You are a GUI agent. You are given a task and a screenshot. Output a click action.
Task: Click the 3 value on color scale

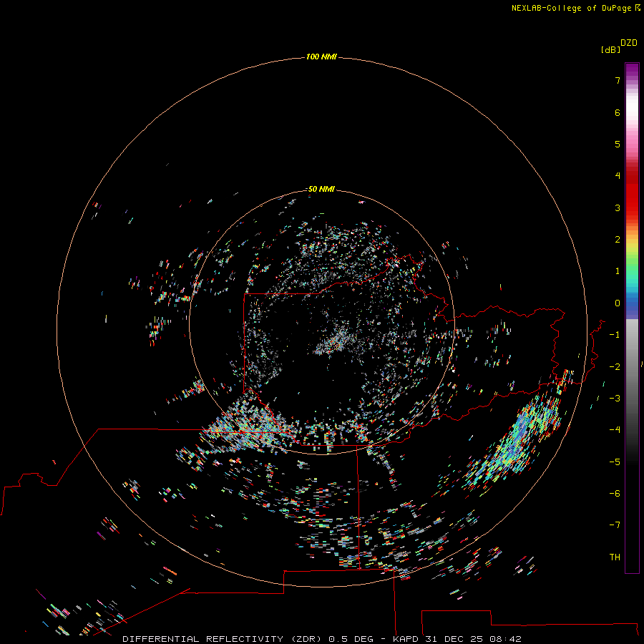tap(618, 208)
